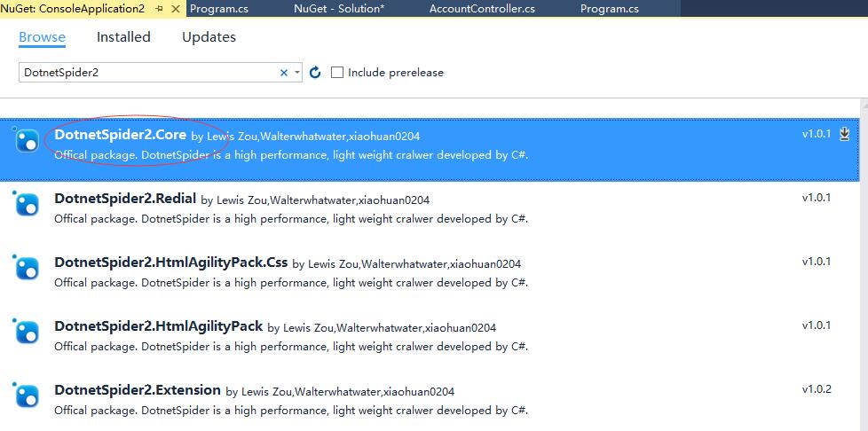This screenshot has width=868, height=431.
Task: Click version v1.0.2 of DotnetSpider2.Extension
Action: click(817, 389)
